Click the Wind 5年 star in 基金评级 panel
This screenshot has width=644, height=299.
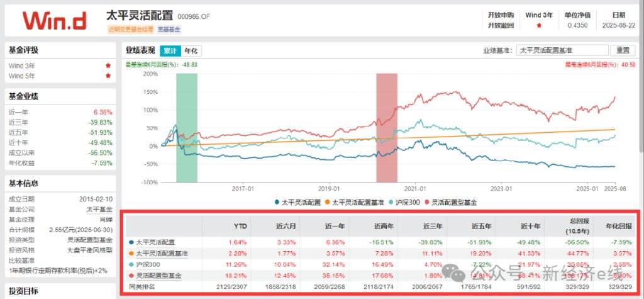point(108,76)
